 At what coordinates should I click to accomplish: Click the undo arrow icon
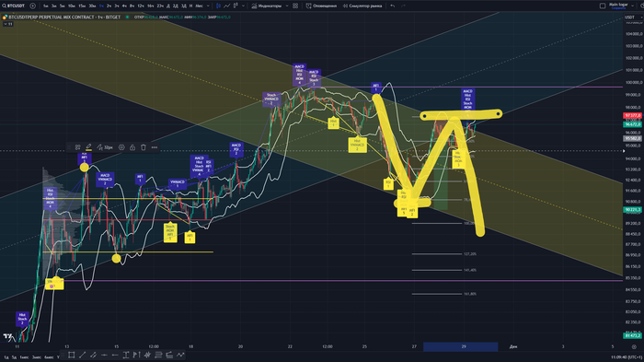pyautogui.click(x=393, y=6)
